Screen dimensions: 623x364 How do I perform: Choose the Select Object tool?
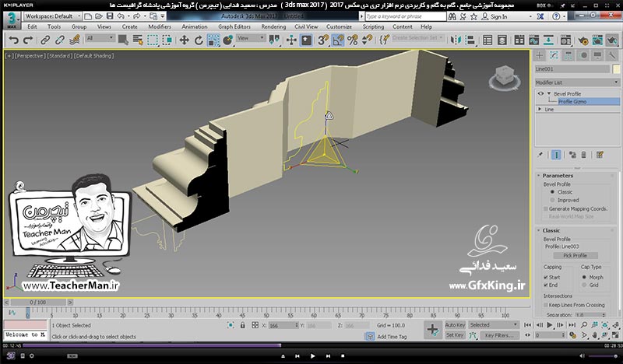coord(123,40)
